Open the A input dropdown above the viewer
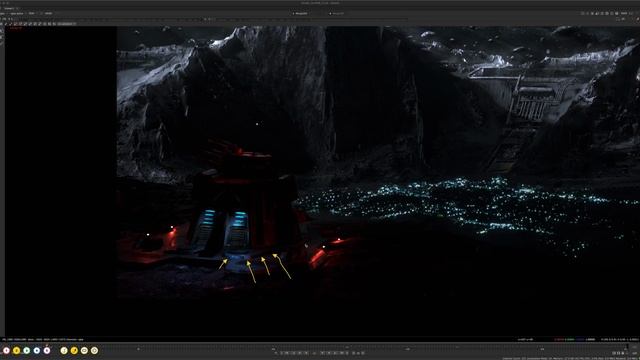This screenshot has height=360, width=640. tap(302, 13)
